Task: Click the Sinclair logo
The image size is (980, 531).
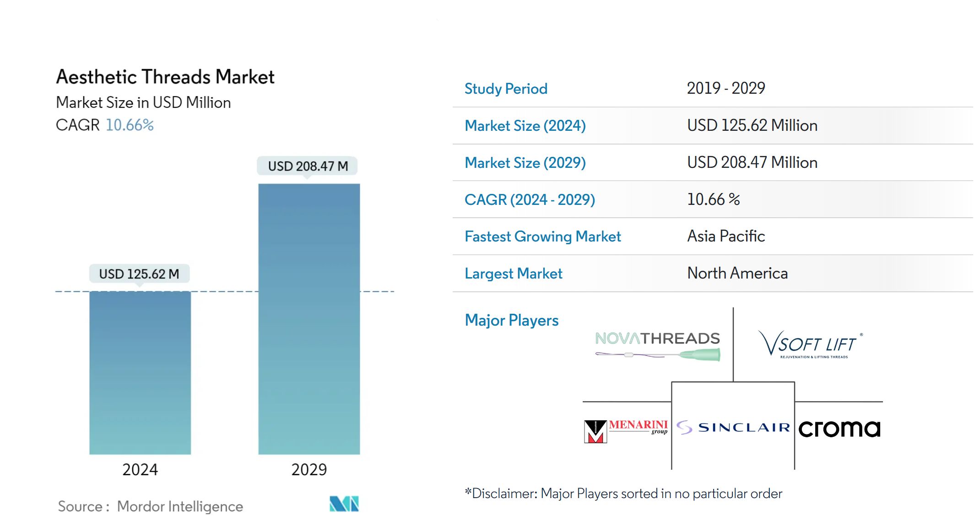Action: tap(733, 427)
